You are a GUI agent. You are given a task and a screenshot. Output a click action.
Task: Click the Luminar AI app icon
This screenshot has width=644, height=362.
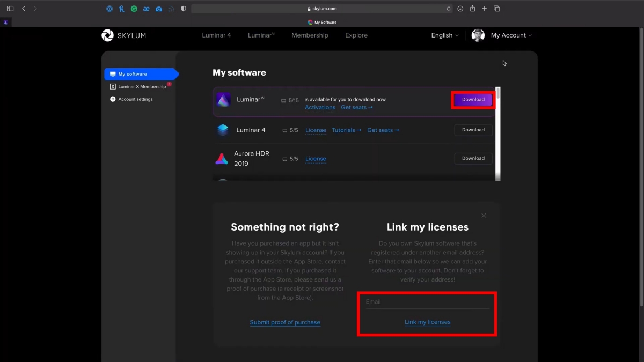pyautogui.click(x=223, y=100)
